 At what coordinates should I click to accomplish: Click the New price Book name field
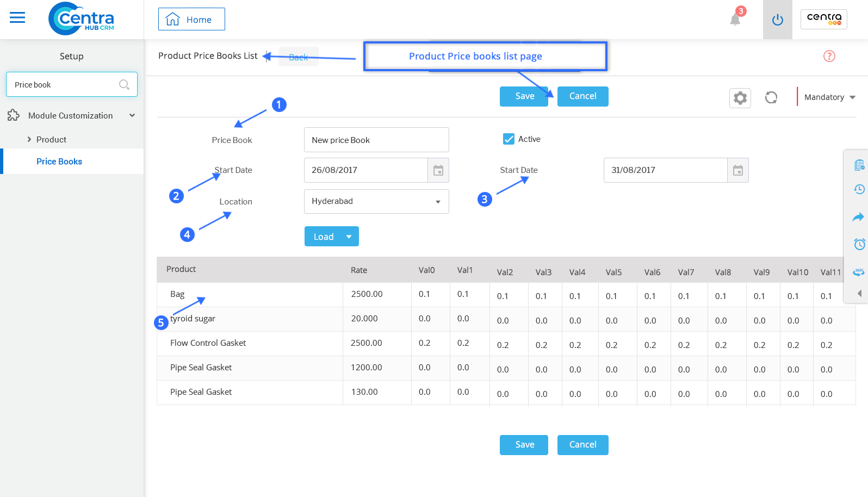376,140
